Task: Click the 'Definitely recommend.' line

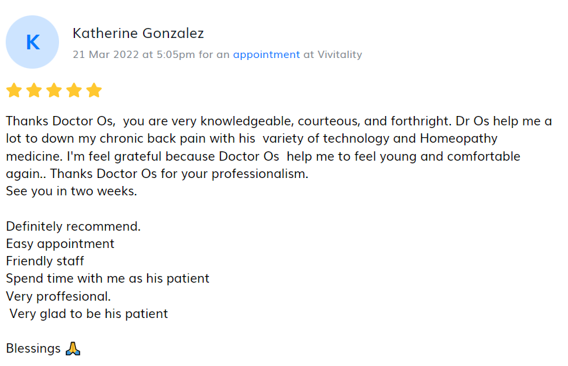Action: pyautogui.click(x=73, y=226)
